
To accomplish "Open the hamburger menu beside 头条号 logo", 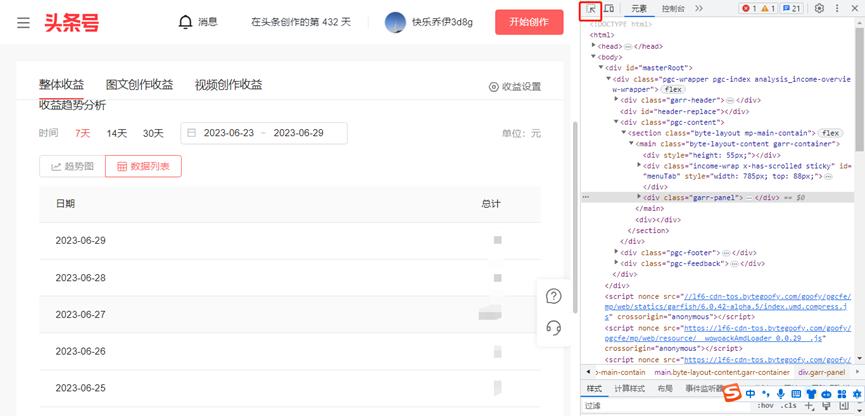I will click(23, 23).
